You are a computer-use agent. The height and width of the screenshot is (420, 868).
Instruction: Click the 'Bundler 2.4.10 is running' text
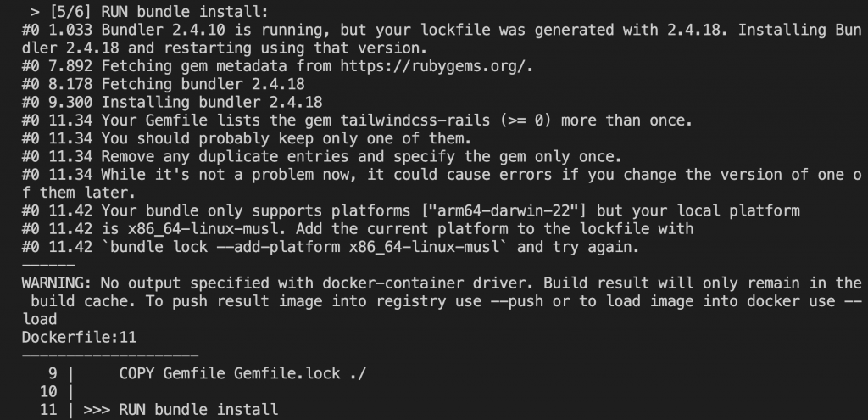pyautogui.click(x=212, y=31)
